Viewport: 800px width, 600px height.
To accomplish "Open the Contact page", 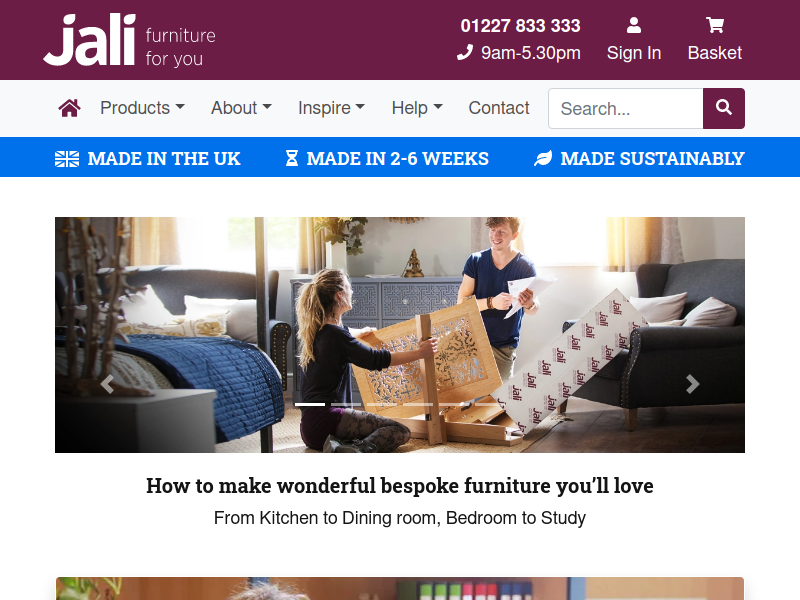I will [499, 108].
